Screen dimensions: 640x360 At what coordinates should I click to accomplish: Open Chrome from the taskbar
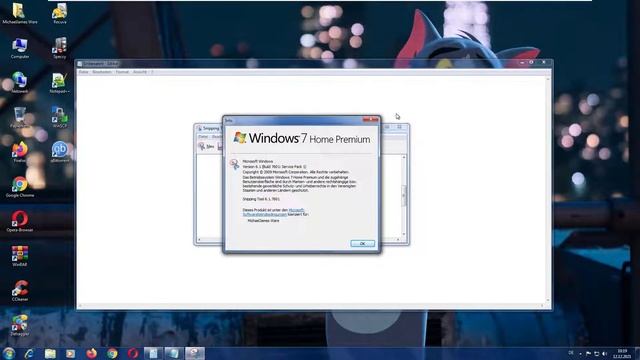click(x=112, y=353)
